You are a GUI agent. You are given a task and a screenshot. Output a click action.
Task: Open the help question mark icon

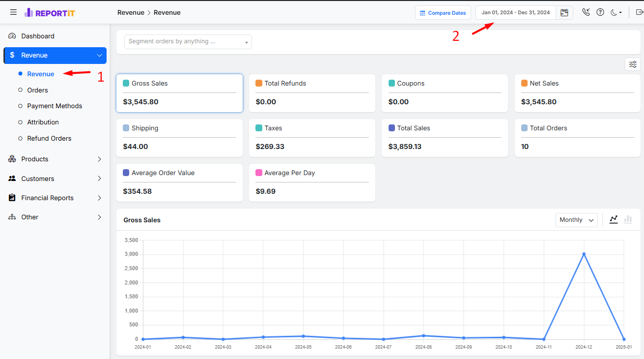[600, 12]
